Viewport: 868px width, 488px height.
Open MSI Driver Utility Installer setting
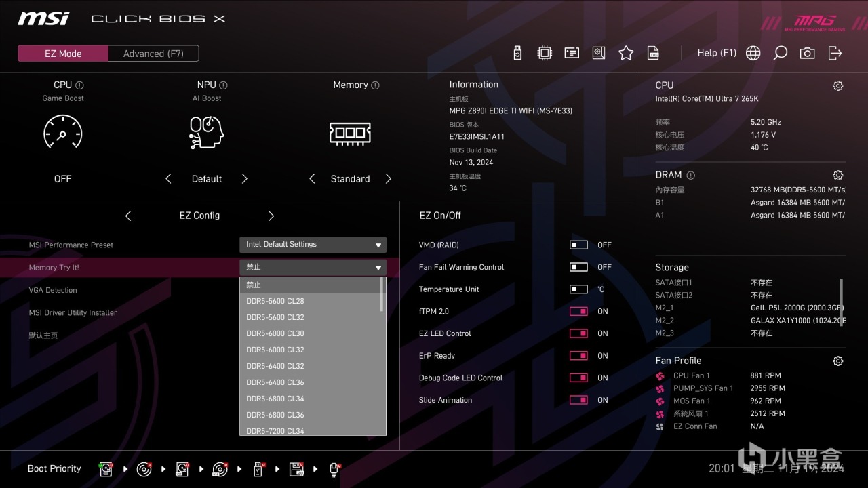(x=73, y=312)
